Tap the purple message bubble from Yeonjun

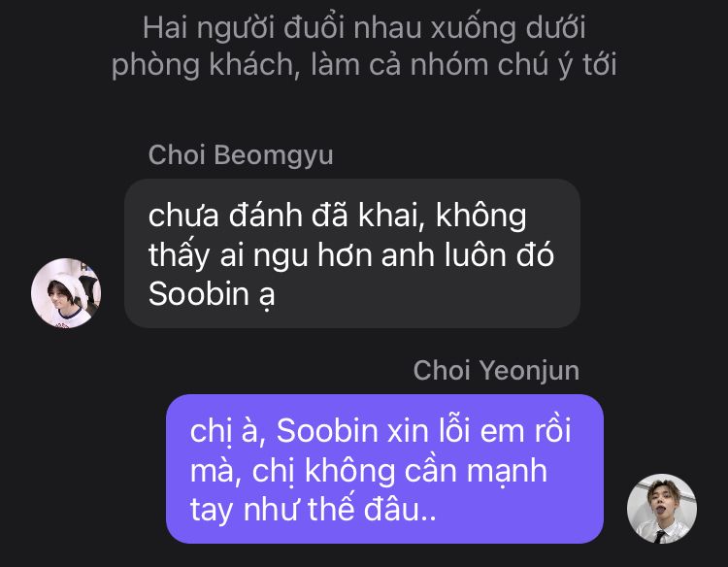coord(385,469)
